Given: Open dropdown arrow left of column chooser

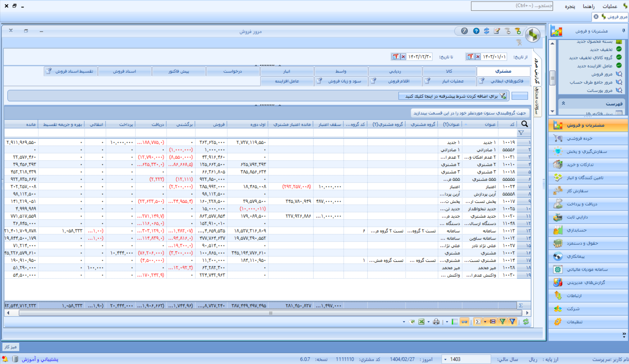Looking at the screenshot, I should coord(447,322).
